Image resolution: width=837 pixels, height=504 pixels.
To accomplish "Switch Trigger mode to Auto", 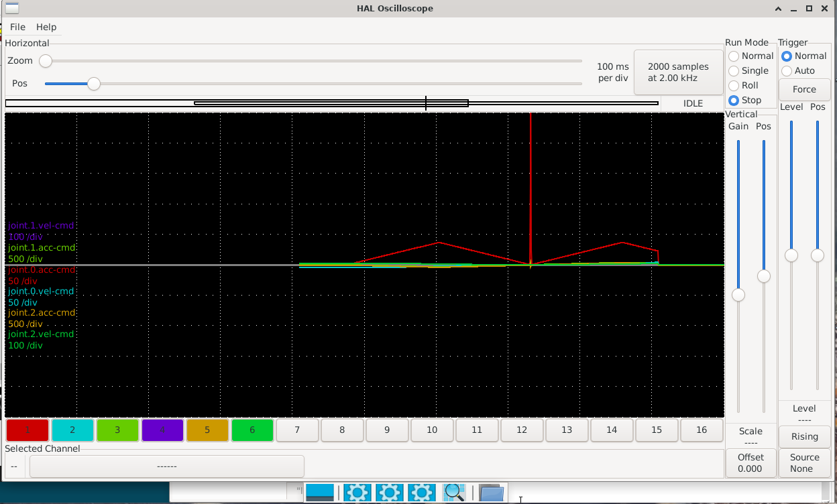I will [787, 71].
